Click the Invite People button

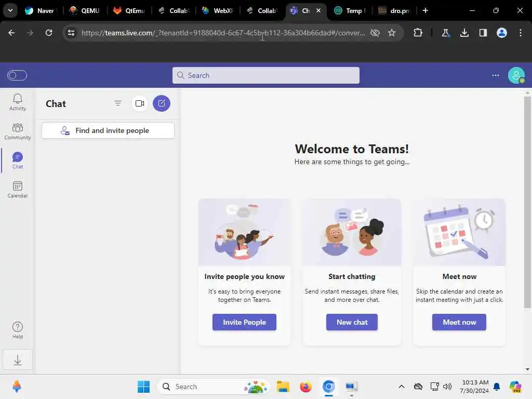click(x=244, y=322)
